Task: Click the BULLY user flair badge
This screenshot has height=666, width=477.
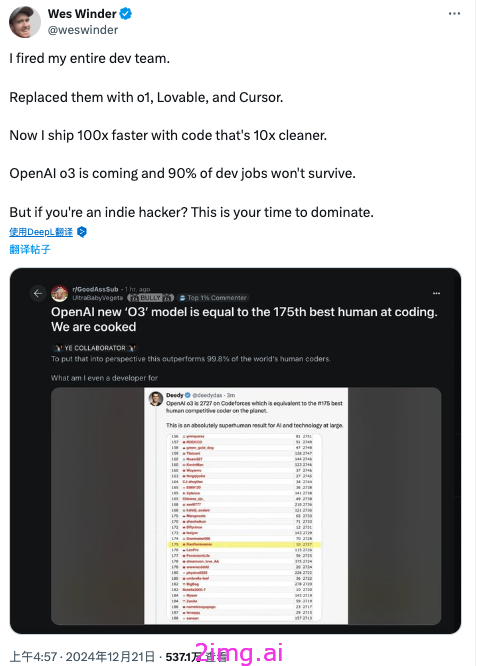Action: click(151, 298)
